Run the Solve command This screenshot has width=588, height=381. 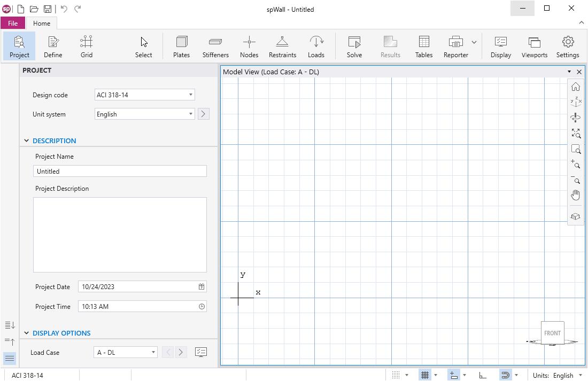354,46
